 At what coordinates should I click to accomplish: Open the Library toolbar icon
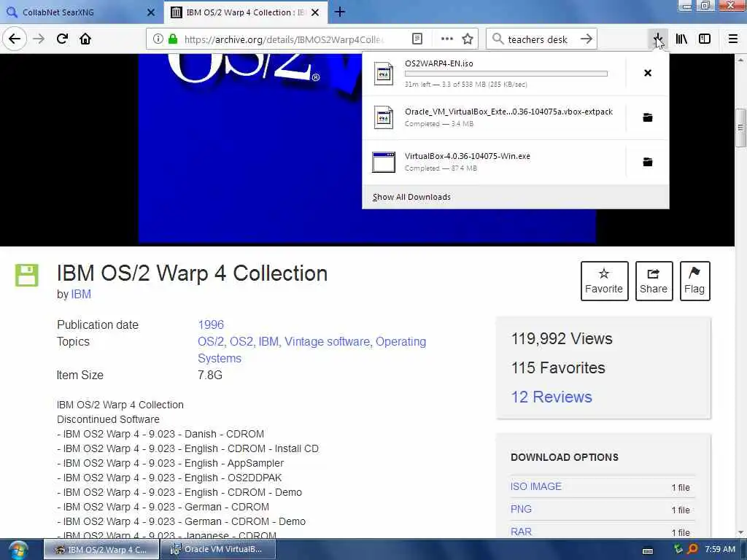tap(681, 39)
